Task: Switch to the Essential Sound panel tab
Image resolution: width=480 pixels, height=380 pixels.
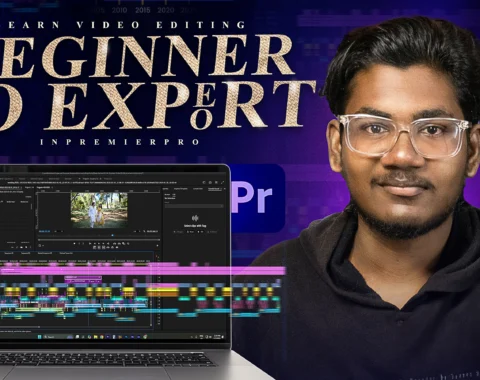Action: coord(214,189)
